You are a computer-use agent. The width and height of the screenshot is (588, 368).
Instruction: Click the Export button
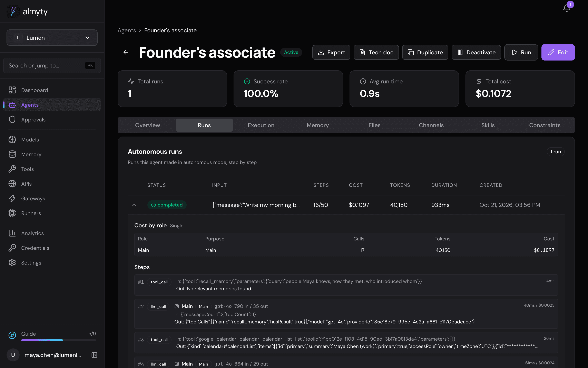tap(331, 52)
